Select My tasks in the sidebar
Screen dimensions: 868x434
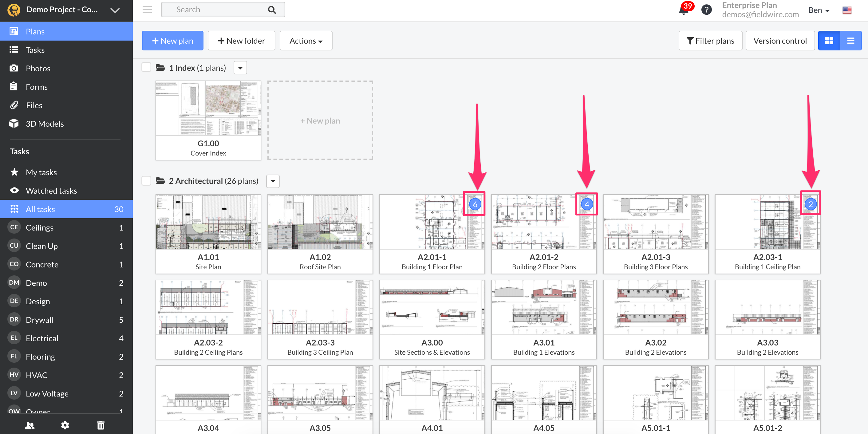click(41, 172)
